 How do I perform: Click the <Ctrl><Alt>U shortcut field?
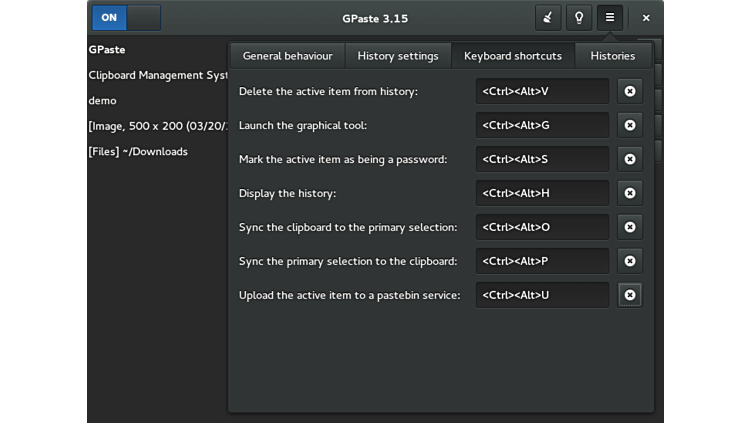click(x=542, y=296)
